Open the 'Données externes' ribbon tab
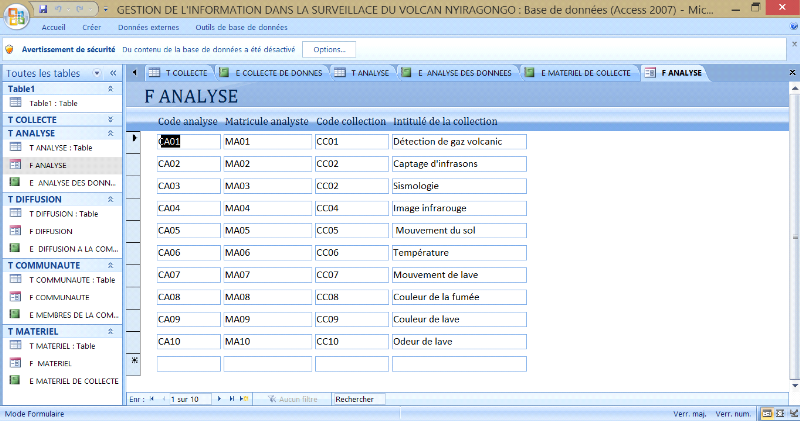800x421 pixels. [x=148, y=27]
